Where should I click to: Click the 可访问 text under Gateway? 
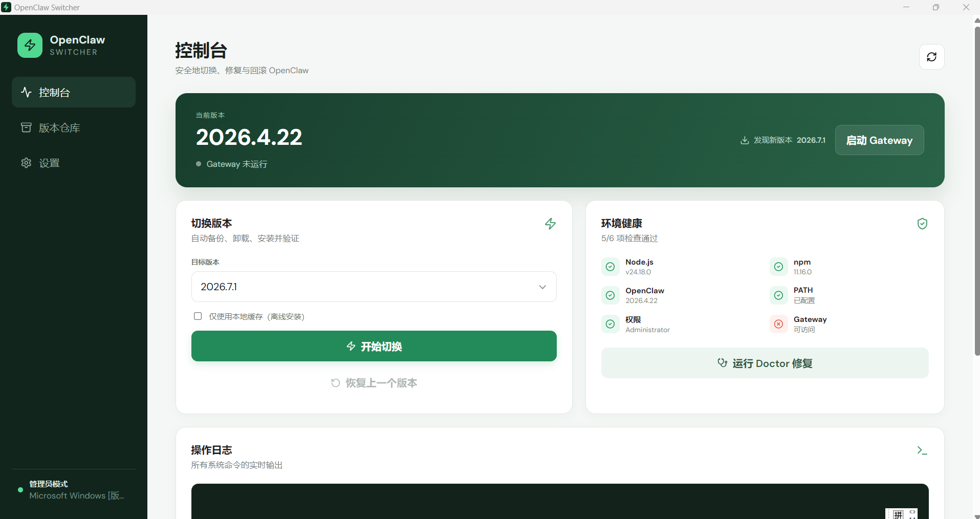tap(804, 330)
